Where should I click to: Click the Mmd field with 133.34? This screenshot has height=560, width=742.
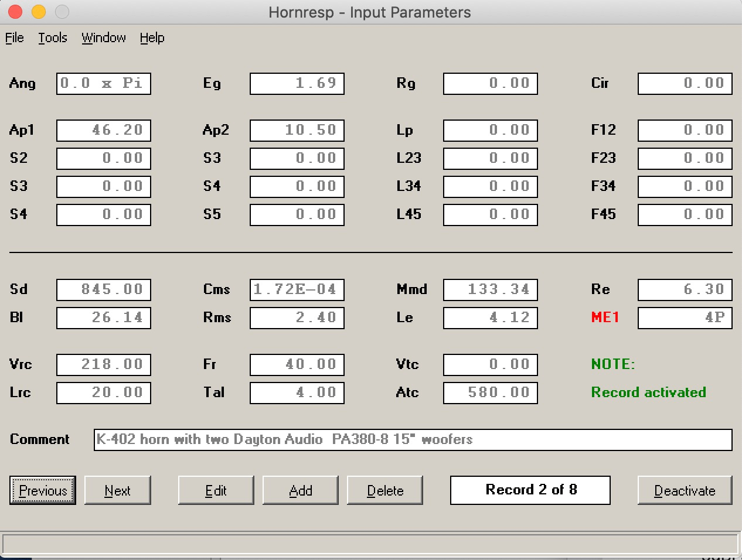coord(491,289)
